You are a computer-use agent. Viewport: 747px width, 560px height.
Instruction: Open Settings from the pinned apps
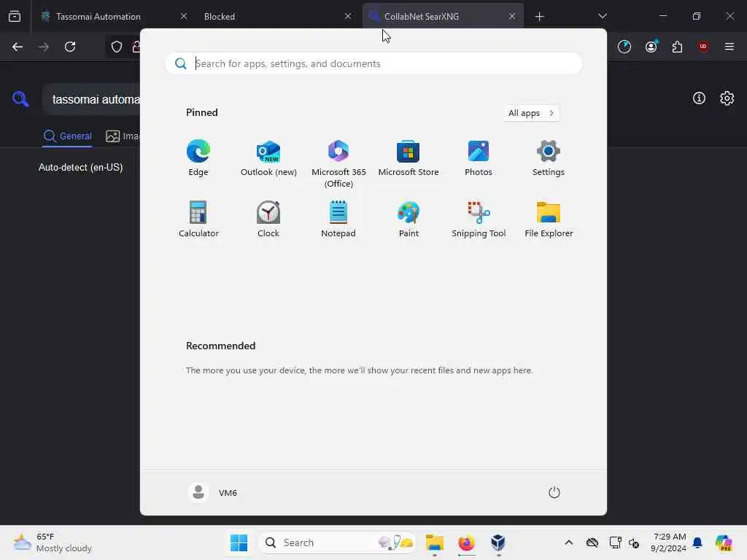[x=549, y=158]
